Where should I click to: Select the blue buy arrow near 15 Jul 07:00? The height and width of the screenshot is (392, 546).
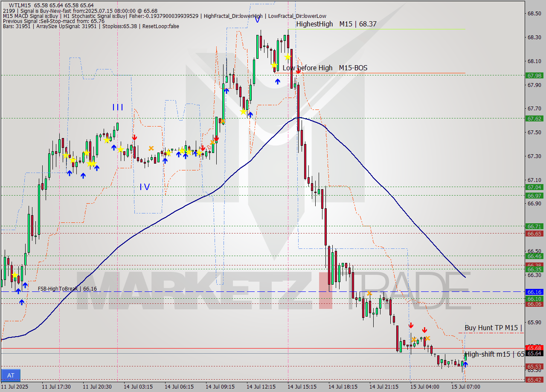click(x=465, y=364)
